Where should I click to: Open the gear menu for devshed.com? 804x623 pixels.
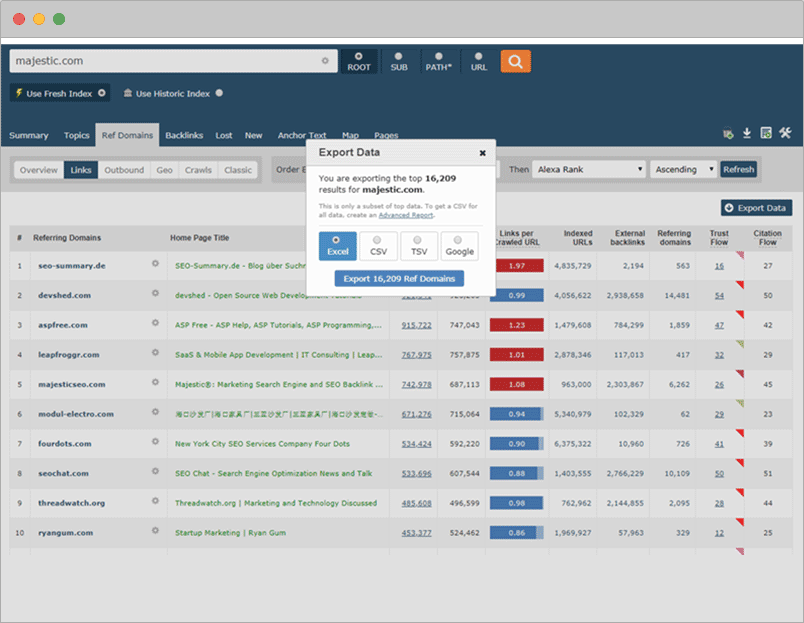155,293
